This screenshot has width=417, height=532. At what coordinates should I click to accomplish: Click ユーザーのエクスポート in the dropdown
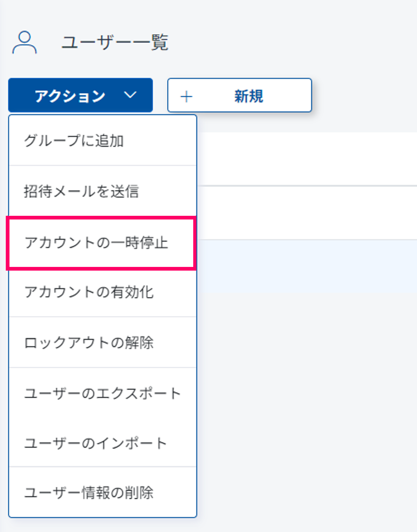coord(102,393)
